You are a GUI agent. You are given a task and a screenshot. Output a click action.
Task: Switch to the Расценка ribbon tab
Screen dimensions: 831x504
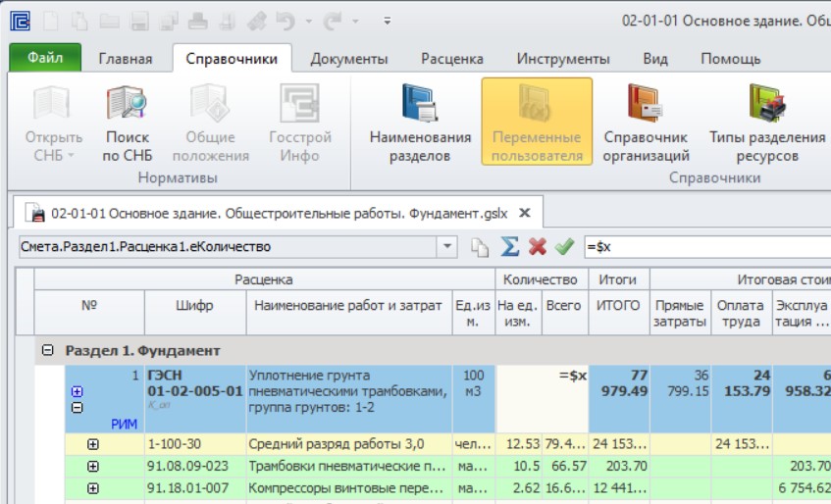coord(452,59)
